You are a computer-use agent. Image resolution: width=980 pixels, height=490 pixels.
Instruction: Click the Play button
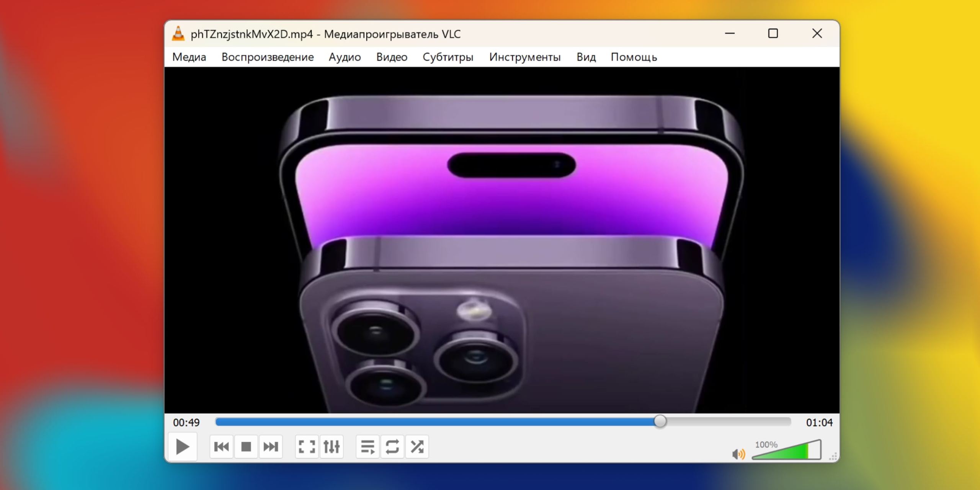click(183, 446)
